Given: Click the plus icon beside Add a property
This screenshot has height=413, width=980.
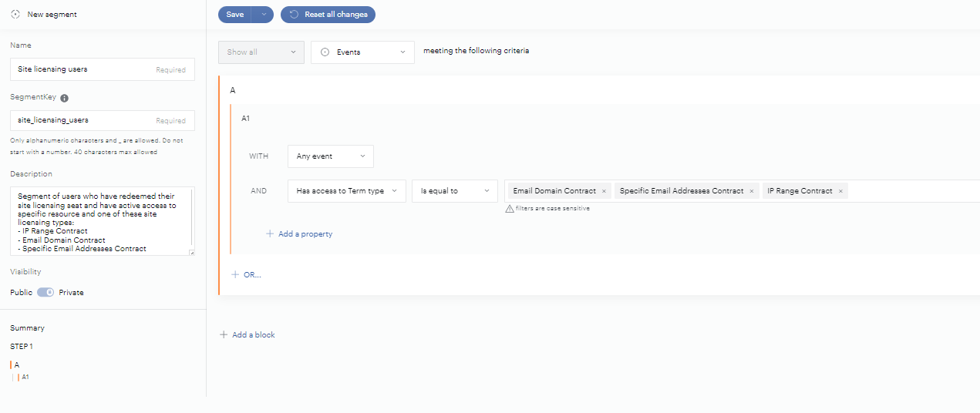Looking at the screenshot, I should click(x=270, y=234).
